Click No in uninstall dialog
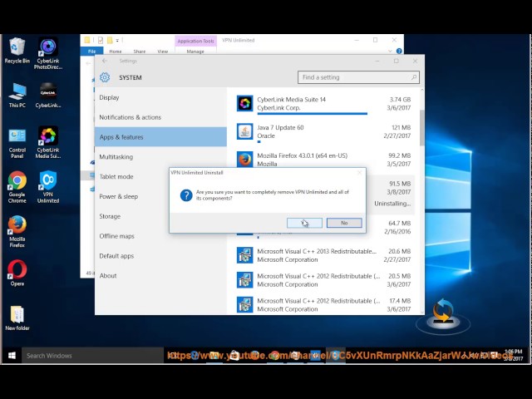 coord(344,223)
